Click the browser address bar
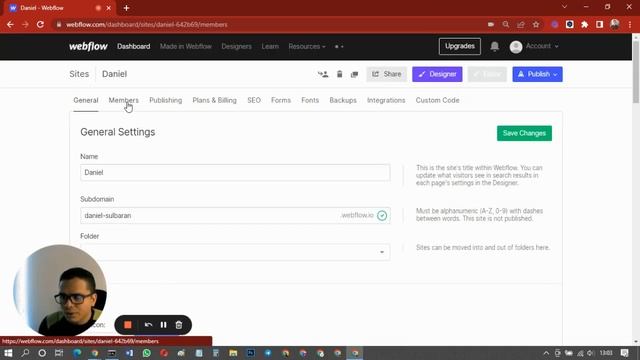640x360 pixels. pos(269,24)
